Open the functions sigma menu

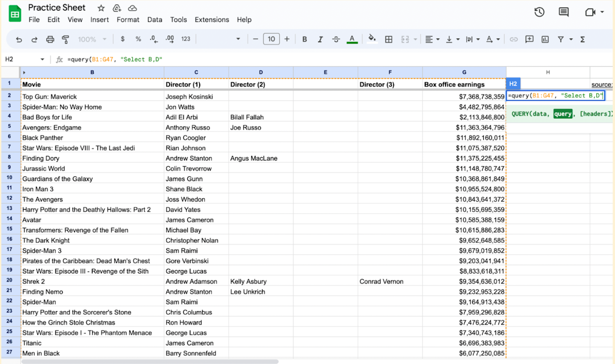coord(583,39)
